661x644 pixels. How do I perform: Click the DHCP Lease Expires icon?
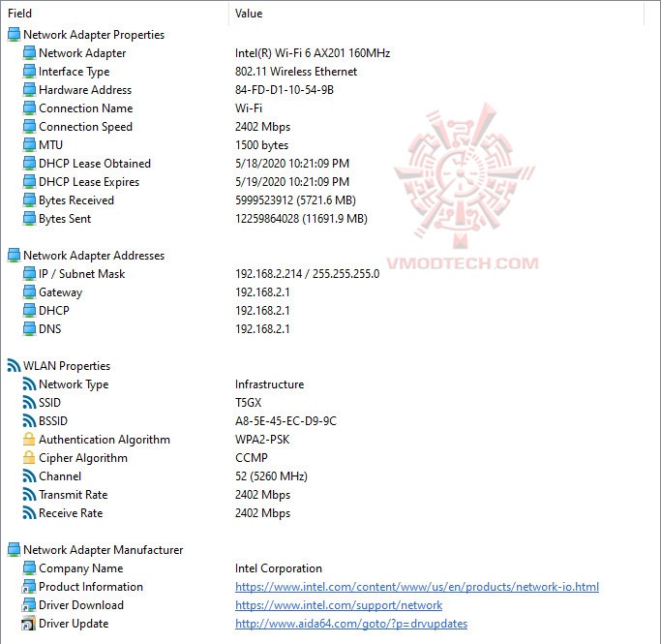coord(29,182)
